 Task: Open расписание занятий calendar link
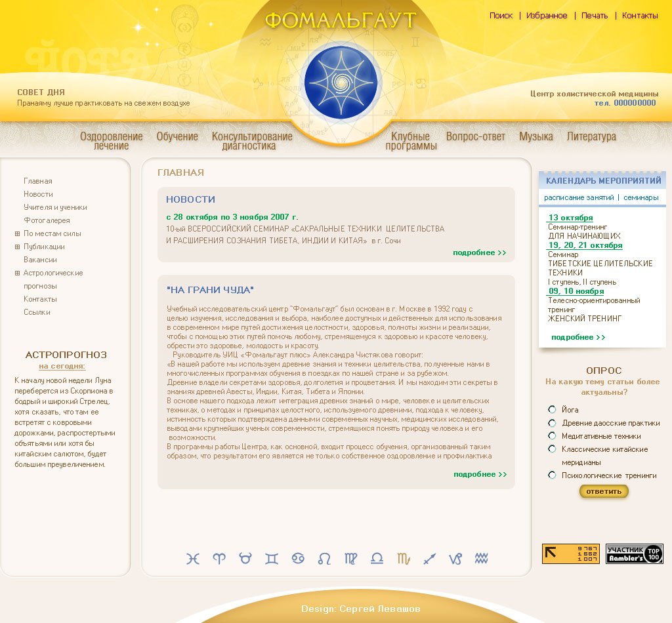coord(579,197)
